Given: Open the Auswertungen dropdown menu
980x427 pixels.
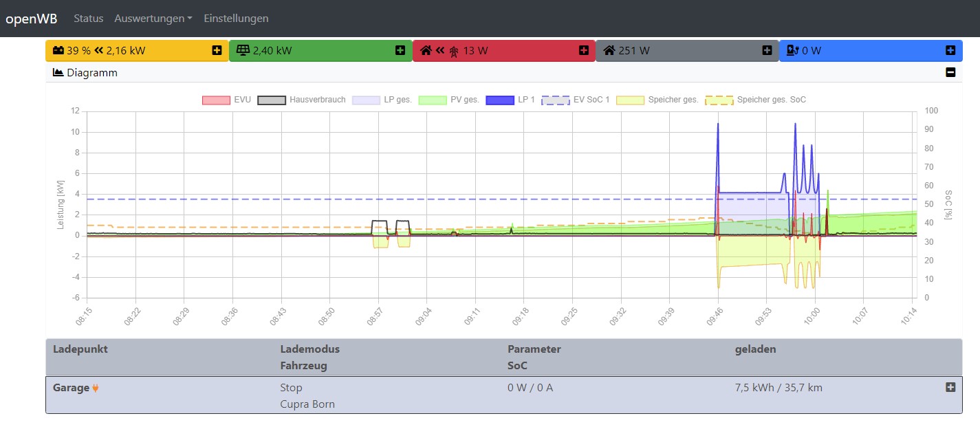Looking at the screenshot, I should pos(153,19).
